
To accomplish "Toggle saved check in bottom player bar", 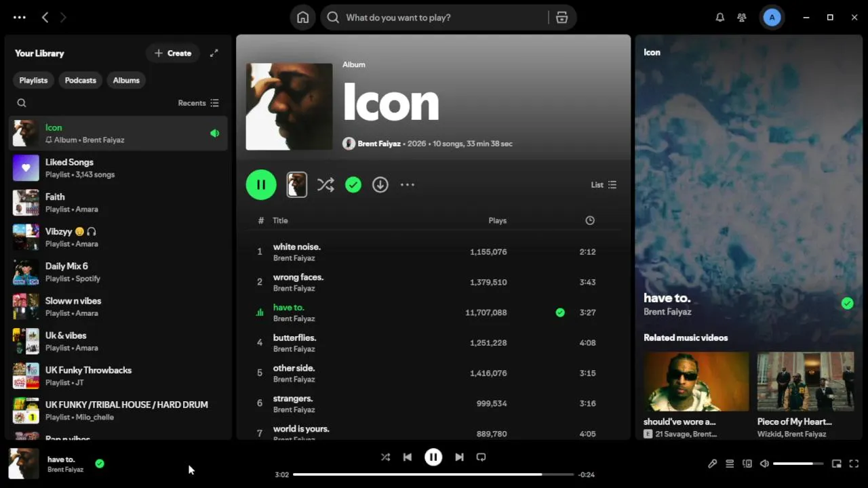I will pos(100,464).
